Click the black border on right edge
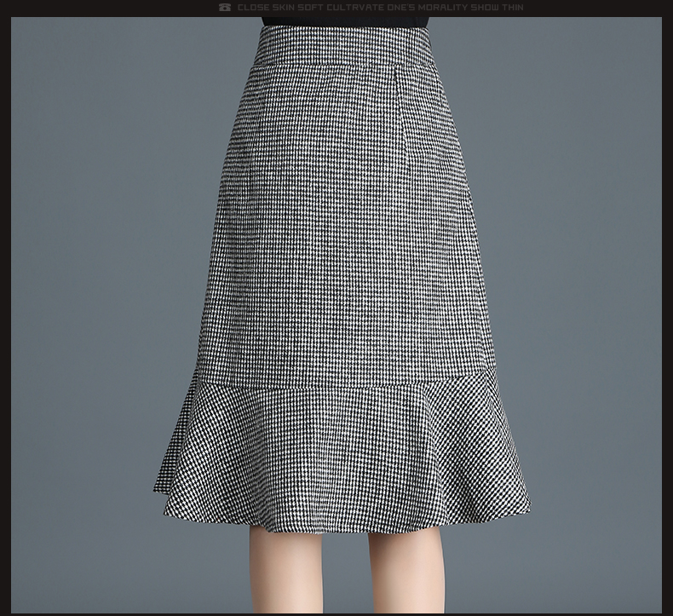673x616 pixels. (x=667, y=307)
